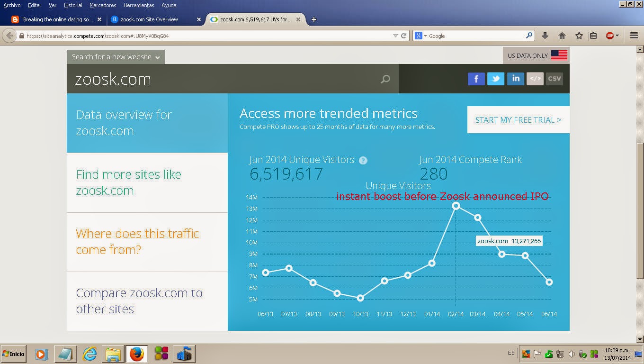Open the volume control in the tray
This screenshot has width=644, height=364.
[x=572, y=354]
